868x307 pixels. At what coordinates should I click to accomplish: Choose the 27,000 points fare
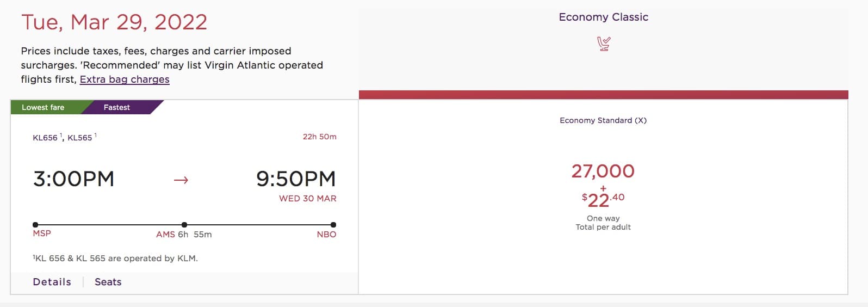pyautogui.click(x=603, y=171)
